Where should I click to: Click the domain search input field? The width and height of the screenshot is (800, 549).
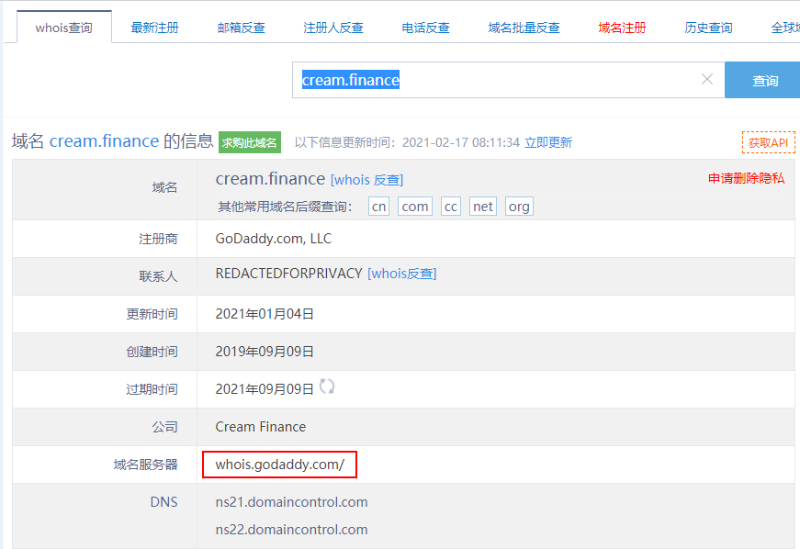point(495,80)
